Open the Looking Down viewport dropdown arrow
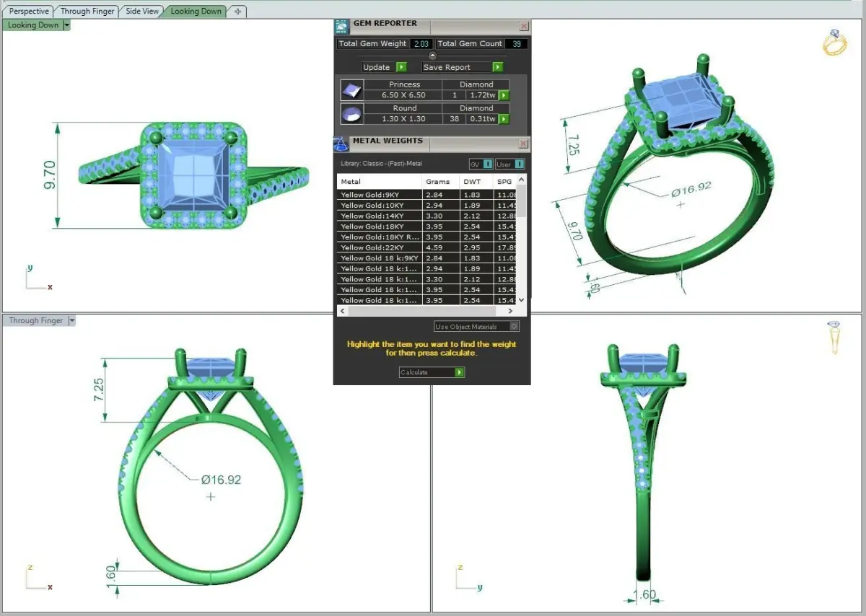 tap(67, 25)
